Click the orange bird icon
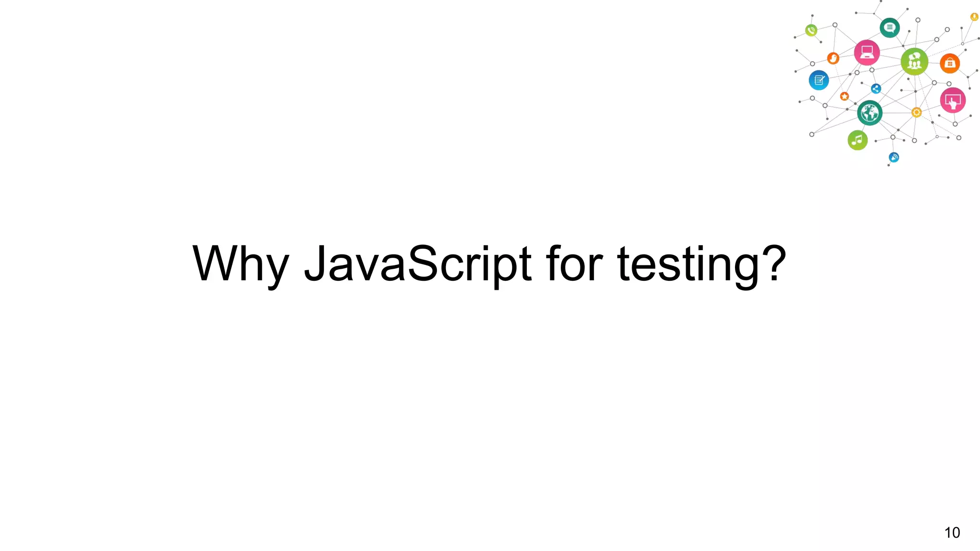The width and height of the screenshot is (980, 551). coord(833,58)
